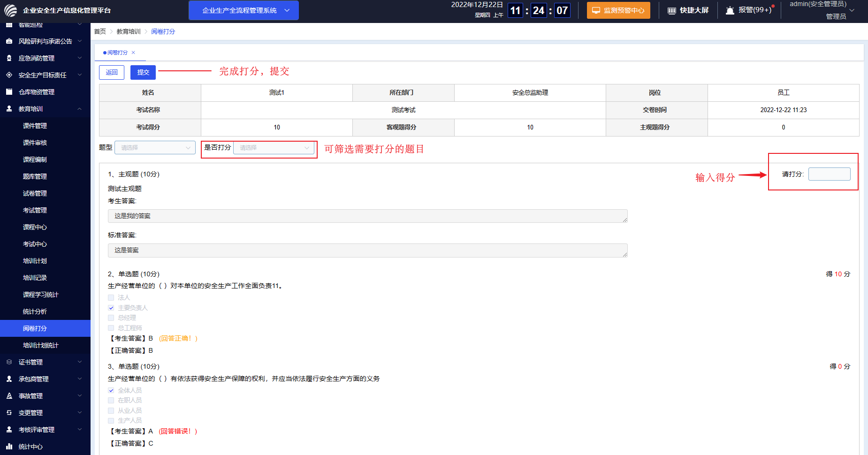Image resolution: width=868 pixels, height=455 pixels.
Task: Click the 测试1 name cell
Action: (277, 93)
